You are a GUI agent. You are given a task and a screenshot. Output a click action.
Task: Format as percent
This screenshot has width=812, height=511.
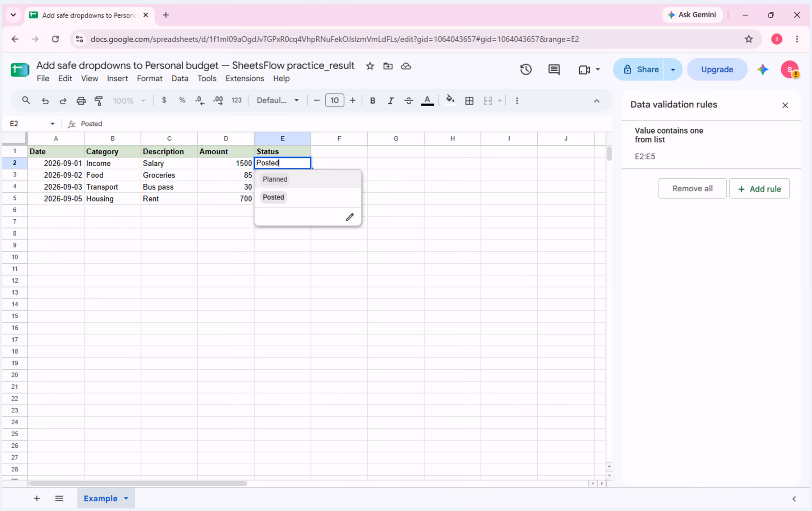click(182, 100)
